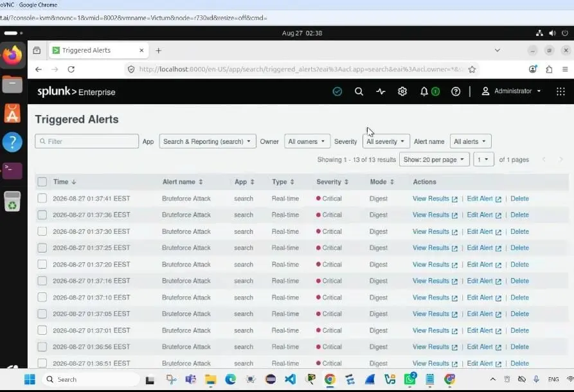Viewport: 574px width, 392px height.
Task: Delete the 01:37:30 alert
Action: [x=519, y=231]
